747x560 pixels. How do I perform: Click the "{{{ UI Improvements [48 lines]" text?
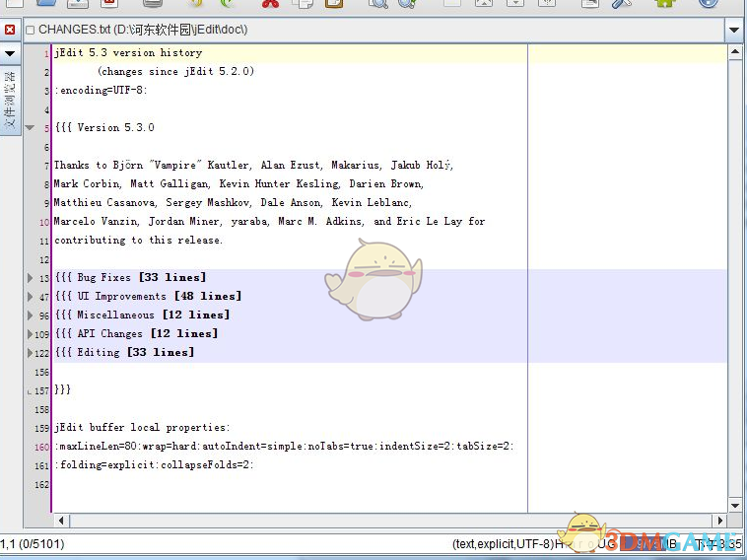[x=148, y=297]
